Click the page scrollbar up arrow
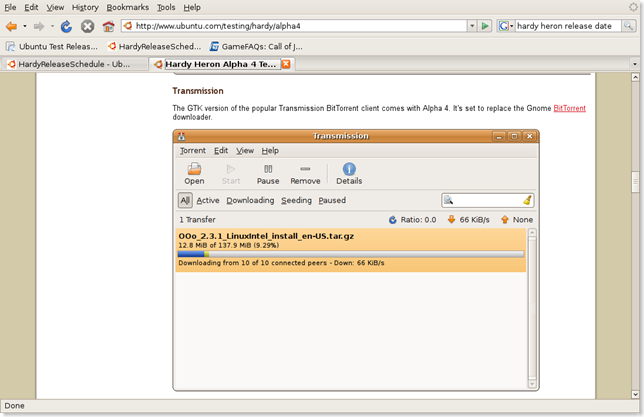The image size is (644, 417). tap(635, 77)
